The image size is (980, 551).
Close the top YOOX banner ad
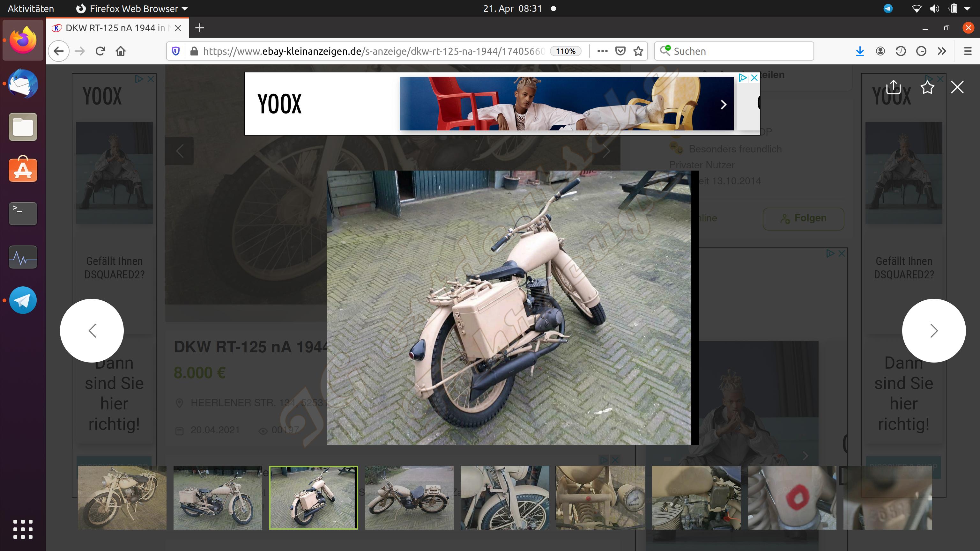pyautogui.click(x=754, y=77)
